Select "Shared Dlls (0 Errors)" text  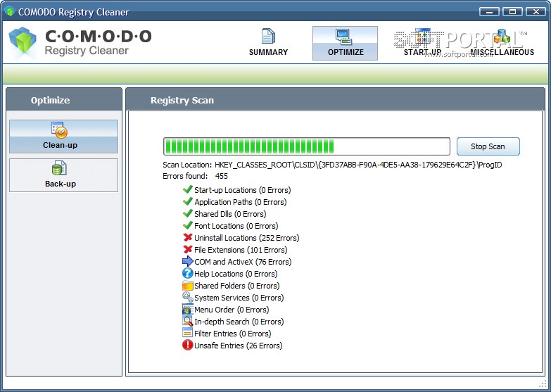click(230, 214)
